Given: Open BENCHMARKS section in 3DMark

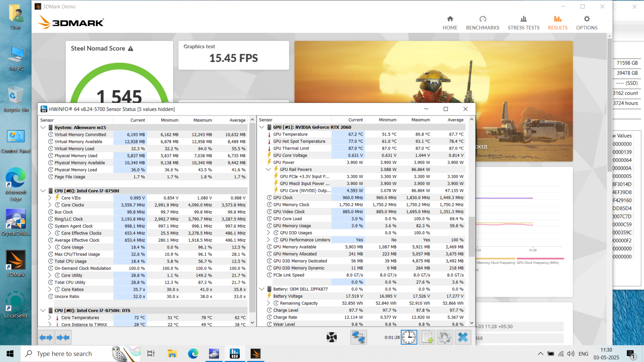Looking at the screenshot, I should (x=483, y=23).
